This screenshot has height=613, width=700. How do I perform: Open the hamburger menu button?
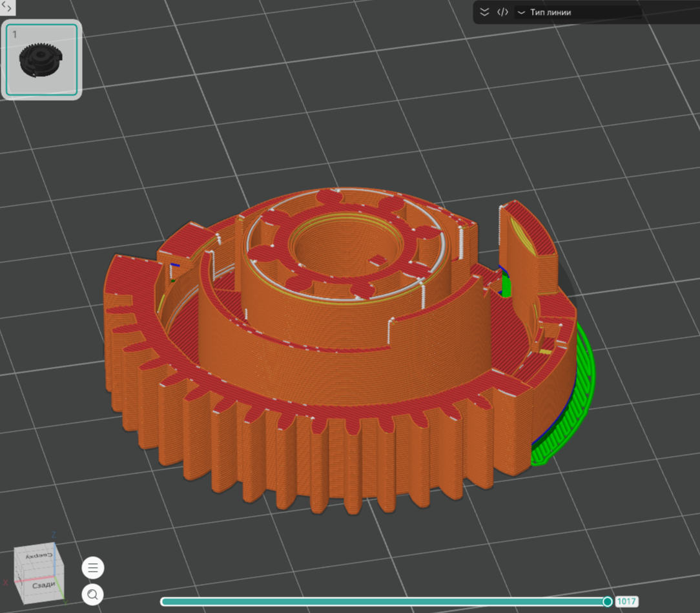[x=93, y=568]
